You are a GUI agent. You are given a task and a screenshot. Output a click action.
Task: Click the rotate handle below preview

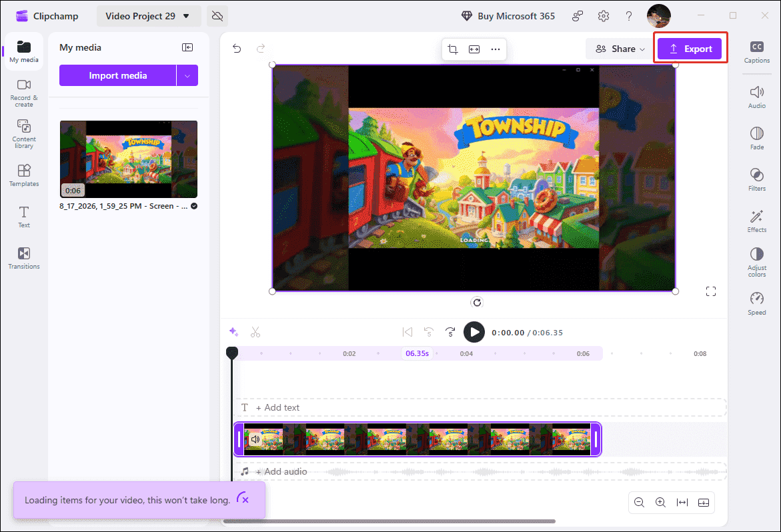[477, 303]
